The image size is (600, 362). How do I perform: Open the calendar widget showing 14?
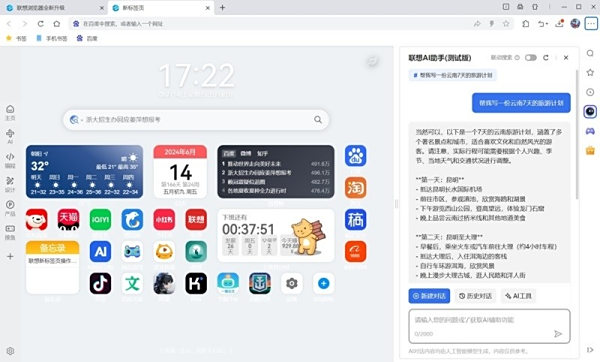click(x=180, y=171)
